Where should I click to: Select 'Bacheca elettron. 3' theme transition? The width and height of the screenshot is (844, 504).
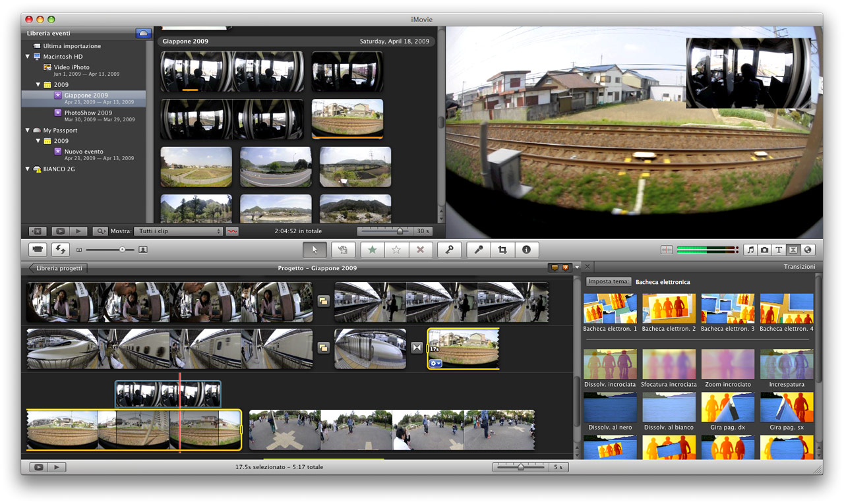pos(728,313)
